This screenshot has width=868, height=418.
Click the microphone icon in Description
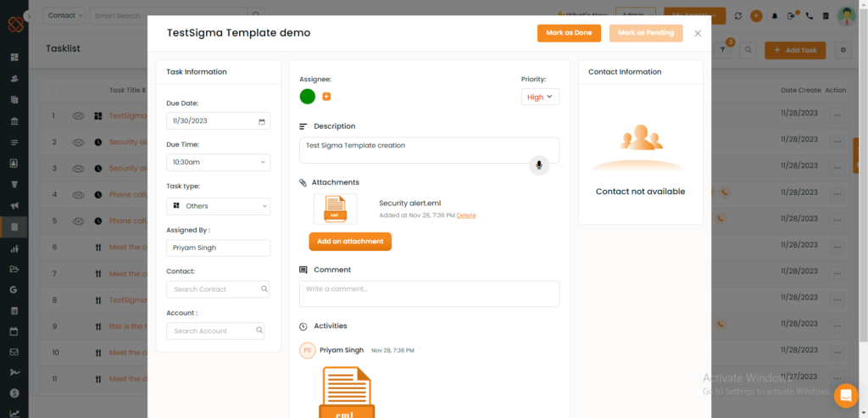coord(539,165)
